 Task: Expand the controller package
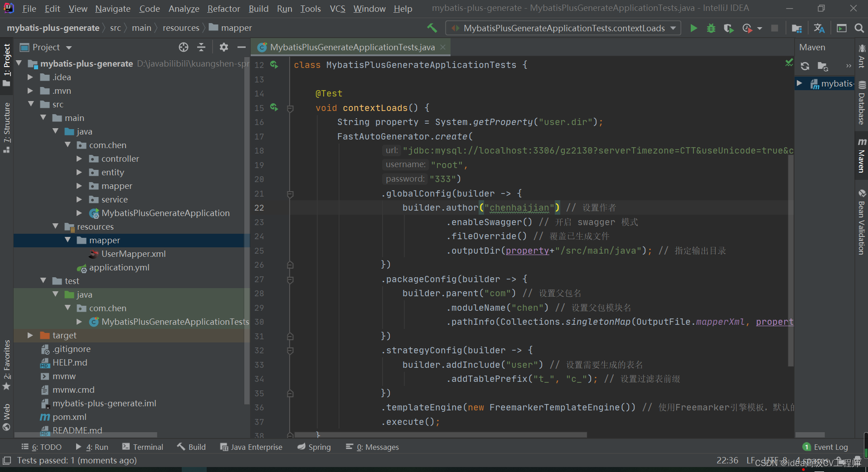click(79, 159)
